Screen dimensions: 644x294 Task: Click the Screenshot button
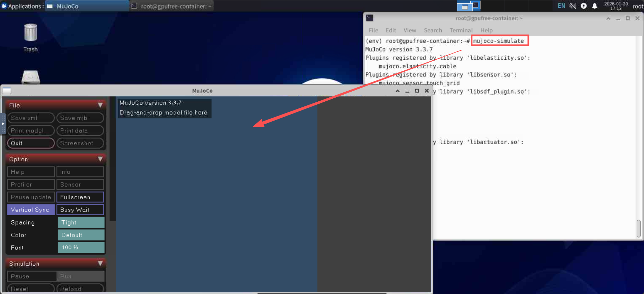[x=80, y=143]
